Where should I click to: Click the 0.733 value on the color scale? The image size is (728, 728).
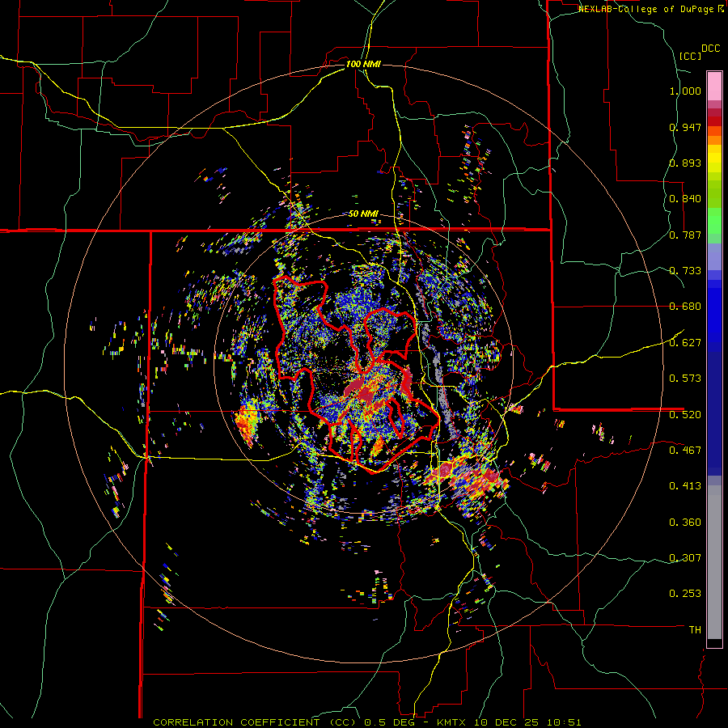(685, 271)
